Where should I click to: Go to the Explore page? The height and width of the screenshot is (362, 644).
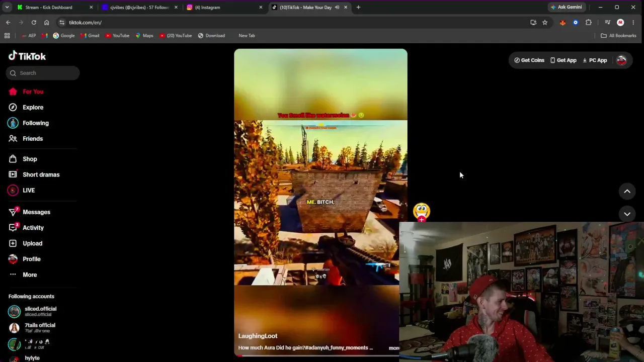pyautogui.click(x=26, y=107)
